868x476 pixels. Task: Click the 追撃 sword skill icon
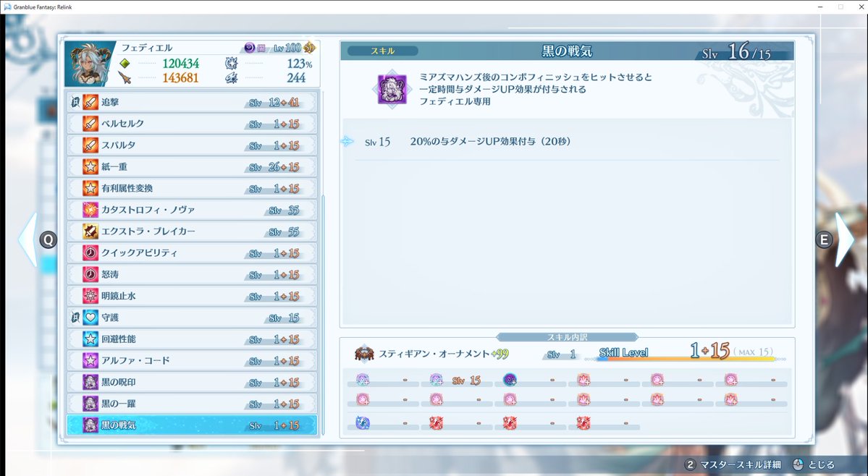tap(90, 102)
